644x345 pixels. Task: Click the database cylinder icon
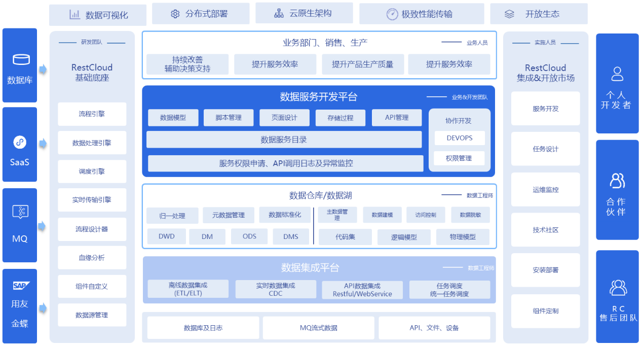[x=21, y=60]
